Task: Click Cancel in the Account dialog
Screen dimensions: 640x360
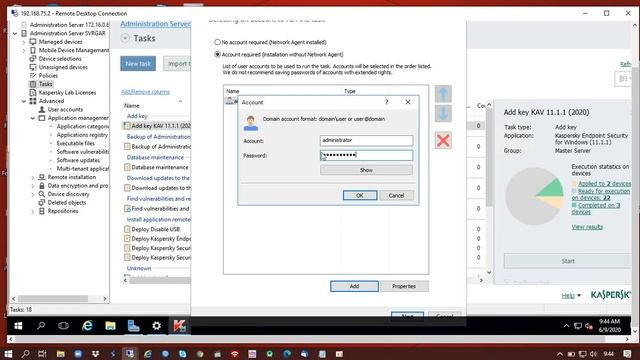Action: pyautogui.click(x=396, y=196)
